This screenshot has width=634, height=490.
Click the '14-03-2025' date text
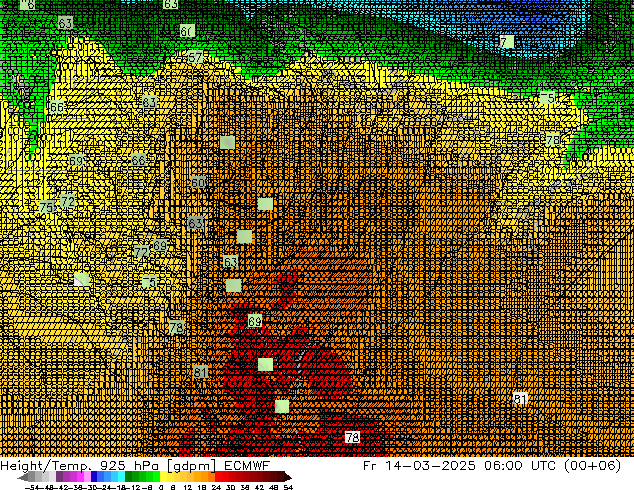pos(430,465)
